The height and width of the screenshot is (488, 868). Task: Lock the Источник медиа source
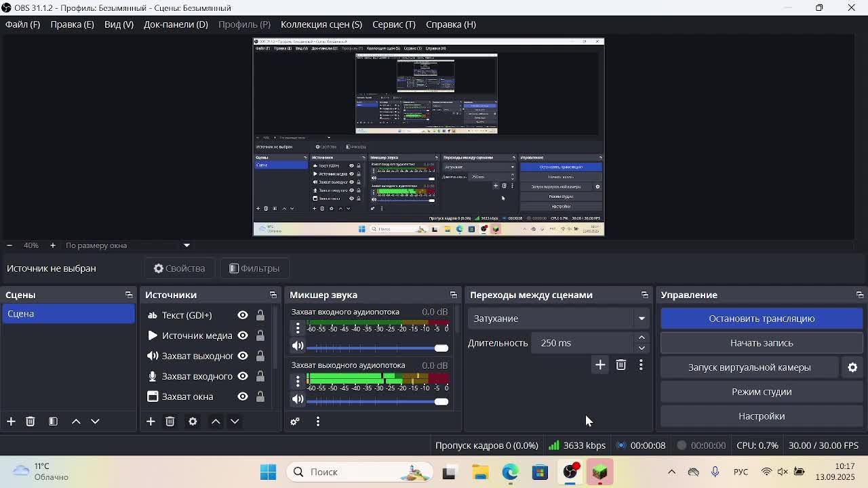(260, 335)
